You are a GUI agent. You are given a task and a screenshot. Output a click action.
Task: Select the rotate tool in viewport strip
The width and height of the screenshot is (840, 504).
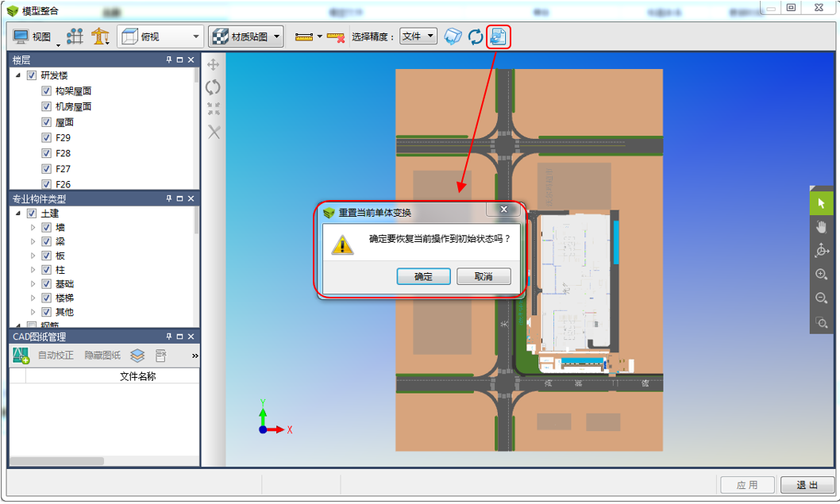coord(214,87)
